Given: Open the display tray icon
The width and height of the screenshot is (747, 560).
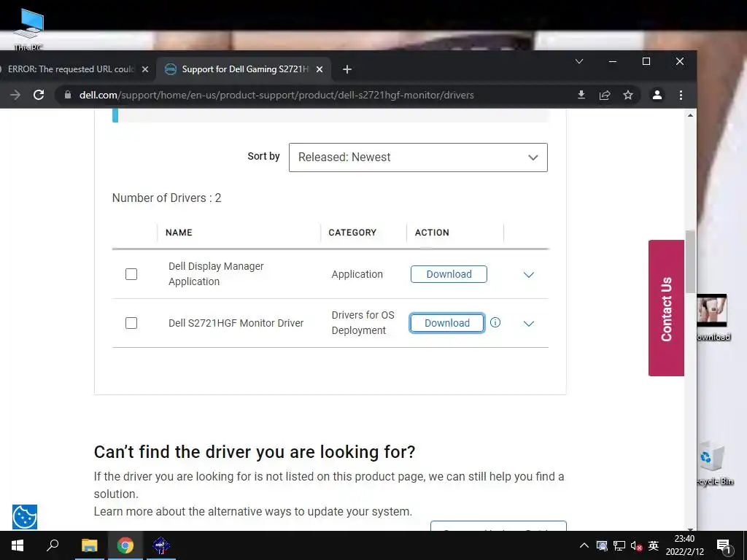Looking at the screenshot, I should coord(602,545).
